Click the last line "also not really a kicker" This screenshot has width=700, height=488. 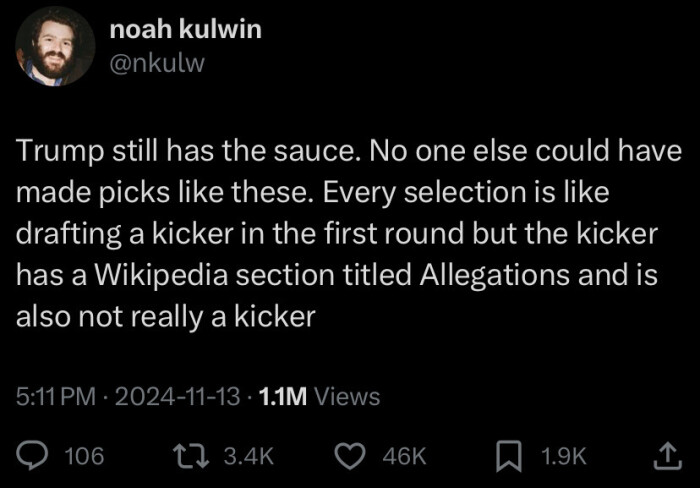[x=166, y=316]
